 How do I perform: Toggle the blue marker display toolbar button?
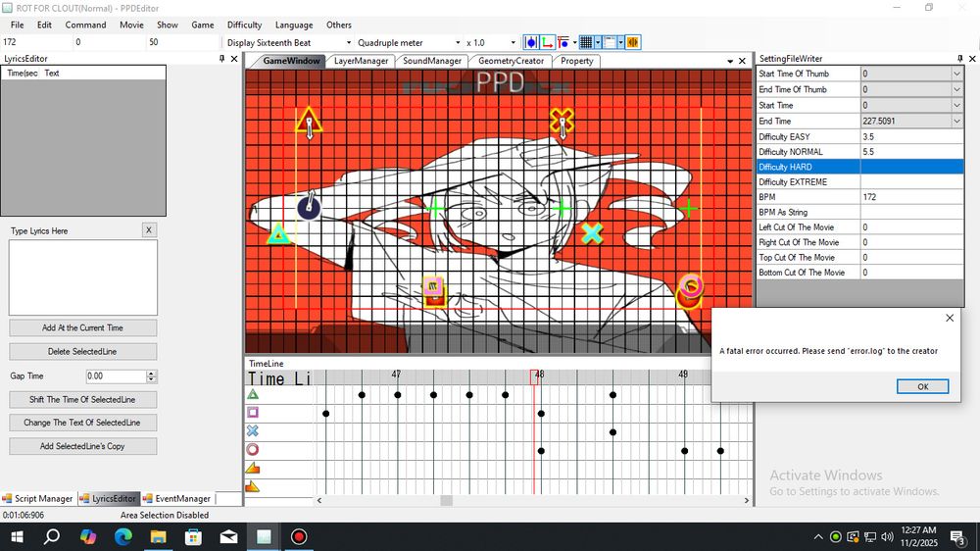point(530,42)
